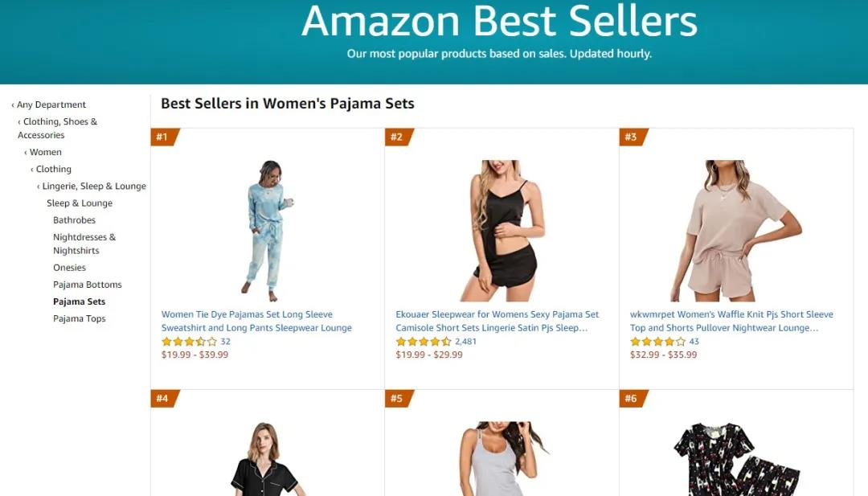Screen dimensions: 868x496
Task: Open star rating of wkwmrpet Waffle Knit Pjs
Action: coord(658,342)
